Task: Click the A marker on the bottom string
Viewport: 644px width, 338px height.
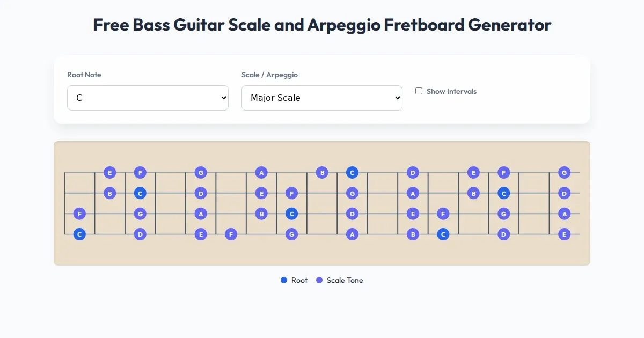Action: (x=352, y=234)
